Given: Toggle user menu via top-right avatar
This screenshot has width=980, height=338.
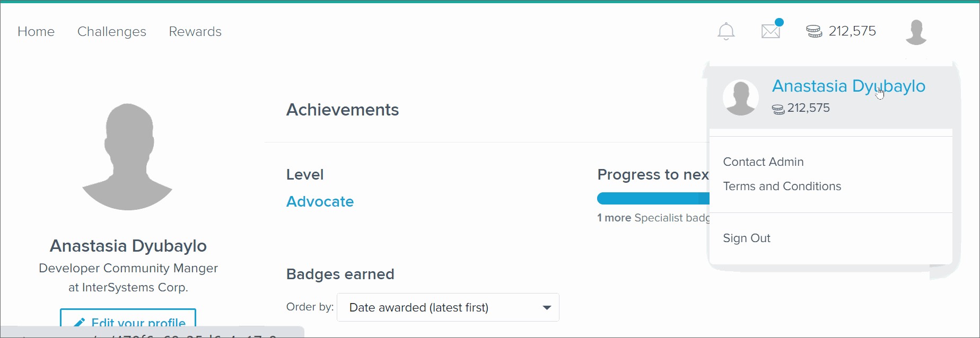Looking at the screenshot, I should pyautogui.click(x=916, y=32).
